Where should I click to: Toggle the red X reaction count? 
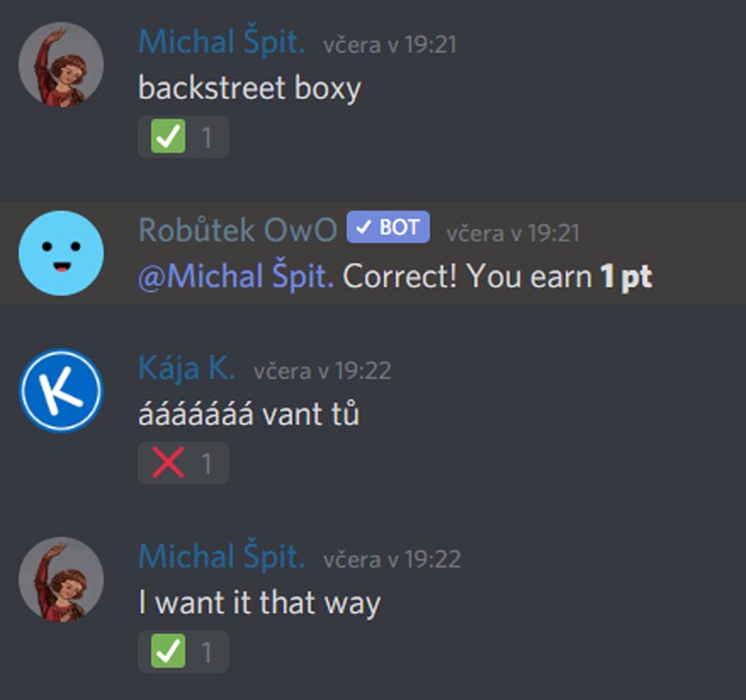pos(183,462)
